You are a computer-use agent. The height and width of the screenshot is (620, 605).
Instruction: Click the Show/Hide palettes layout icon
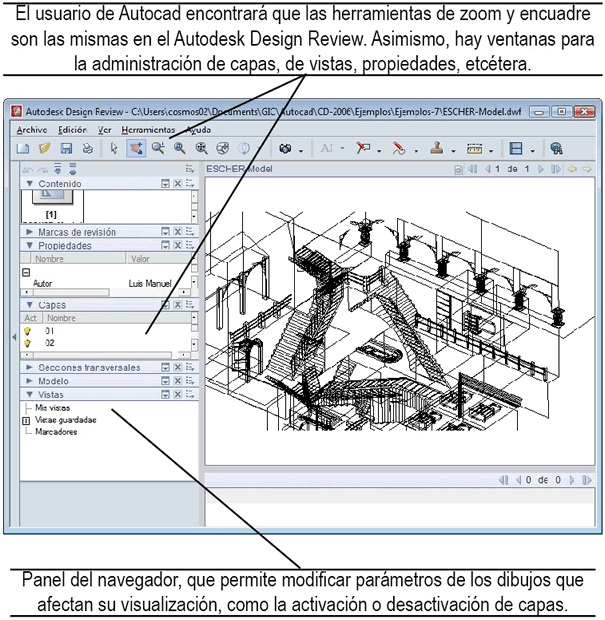point(516,149)
